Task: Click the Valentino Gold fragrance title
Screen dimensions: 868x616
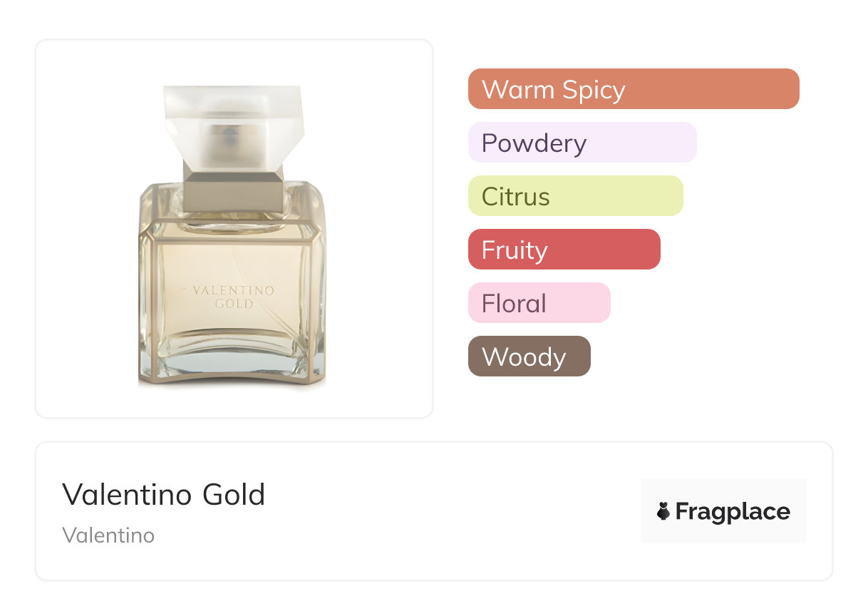Action: [163, 495]
